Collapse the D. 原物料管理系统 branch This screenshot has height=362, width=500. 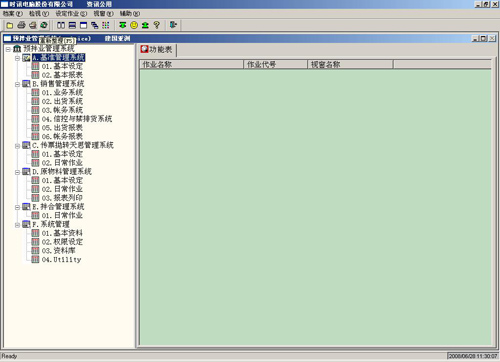click(17, 172)
